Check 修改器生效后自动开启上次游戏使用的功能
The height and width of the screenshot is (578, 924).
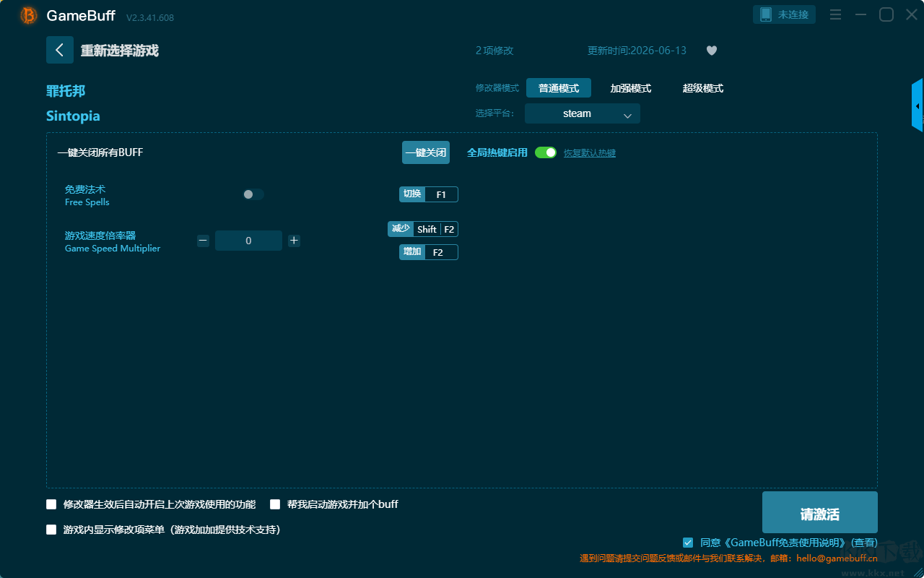click(51, 504)
